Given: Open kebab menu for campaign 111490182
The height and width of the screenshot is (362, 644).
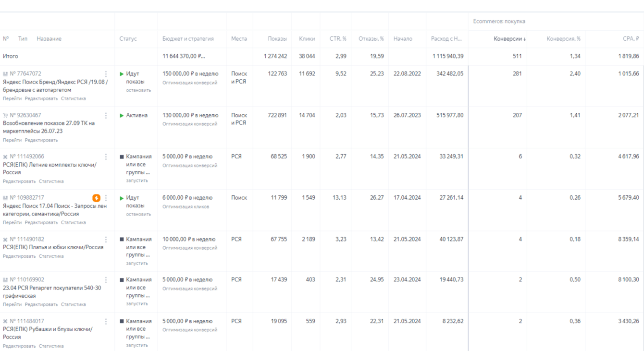Looking at the screenshot, I should click(x=106, y=239).
